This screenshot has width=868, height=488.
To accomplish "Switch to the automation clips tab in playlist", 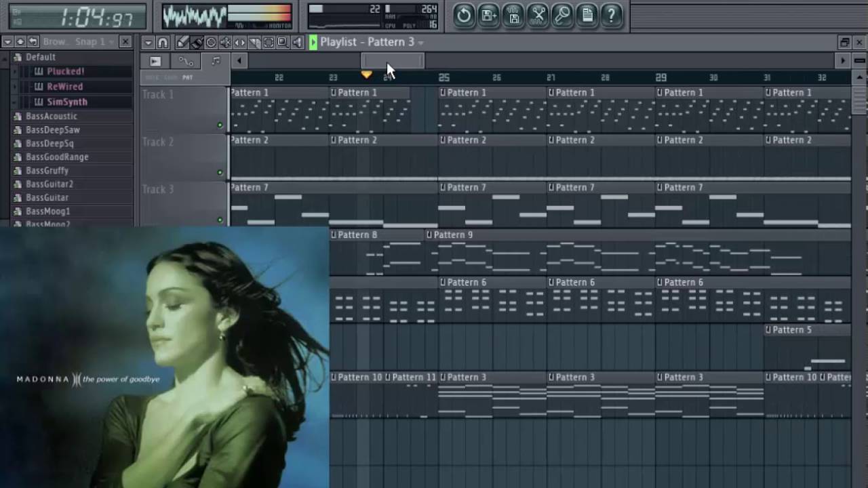I will tap(186, 62).
